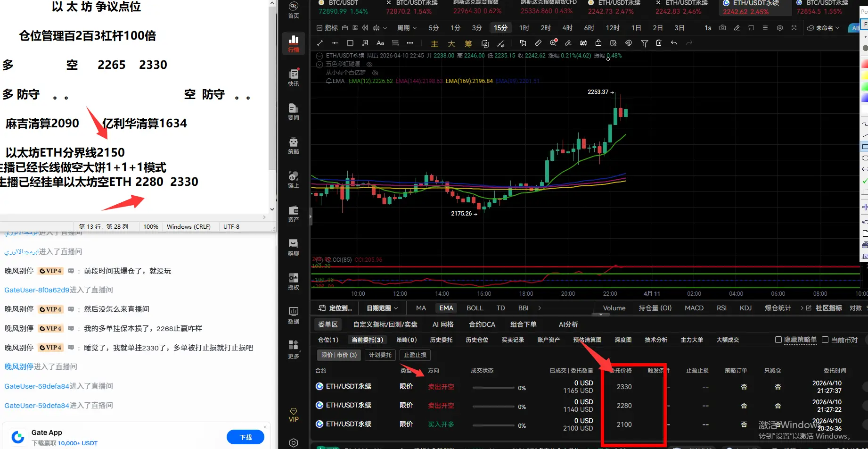868x449 pixels.
Task: Take a chart snapshot with camera icon
Action: (722, 28)
